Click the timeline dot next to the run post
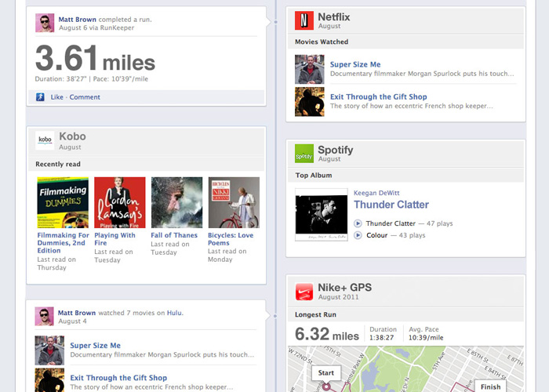 pos(275,22)
